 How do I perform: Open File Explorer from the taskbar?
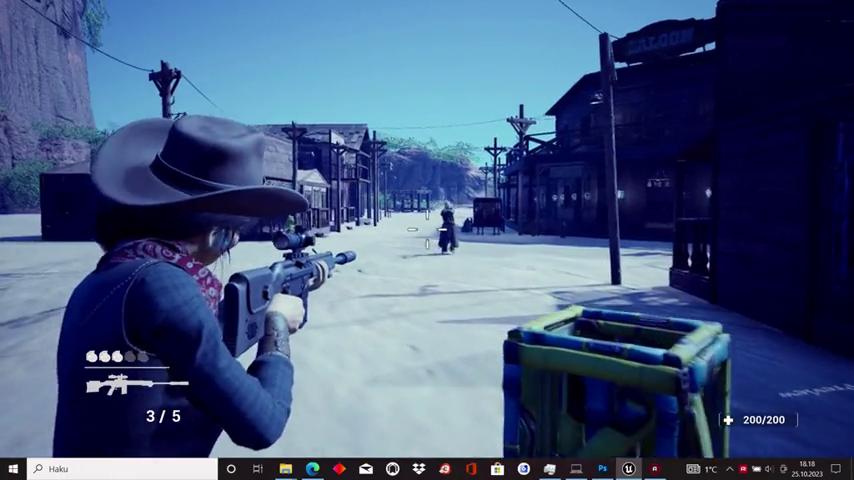coord(285,469)
